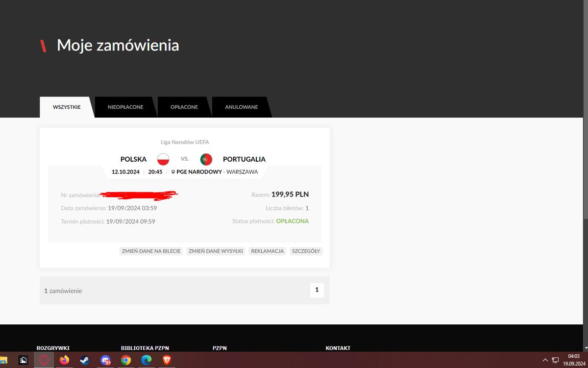Screen dimensions: 588x368
Task: Click the PORTUGALIA team name
Action: [x=244, y=159]
